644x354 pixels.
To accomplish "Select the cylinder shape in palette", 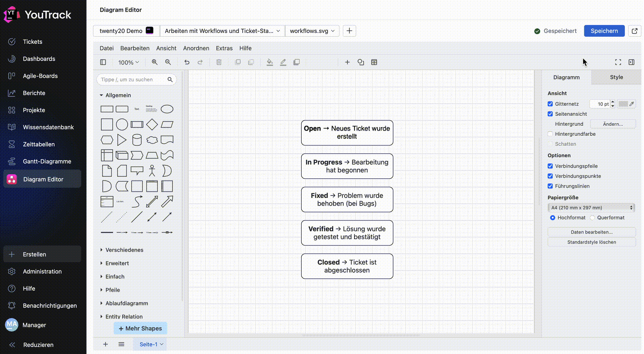I will 137,140.
